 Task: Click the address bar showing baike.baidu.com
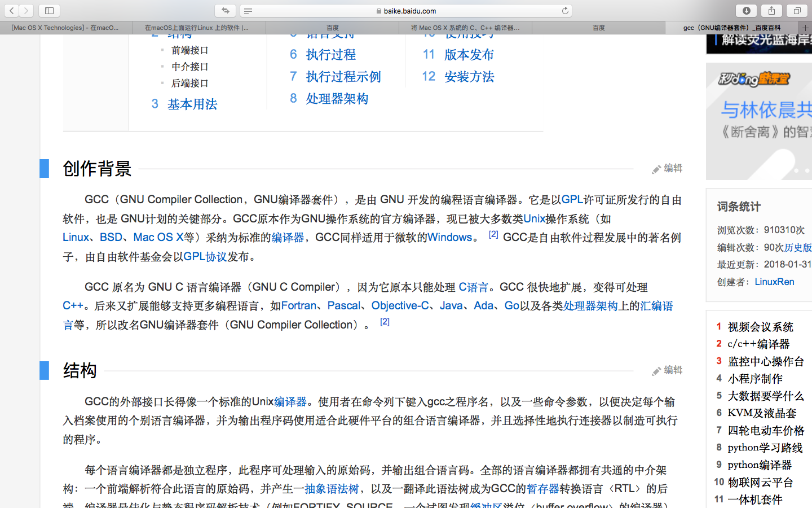[406, 11]
